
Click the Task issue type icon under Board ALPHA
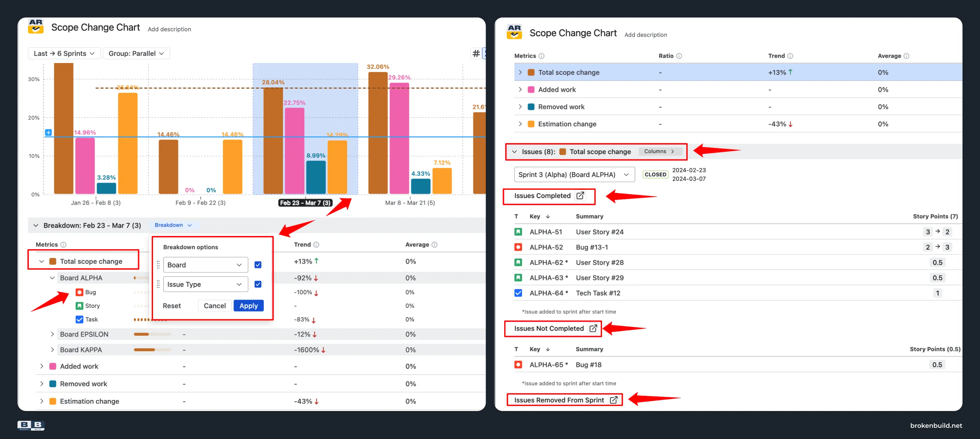pos(79,320)
